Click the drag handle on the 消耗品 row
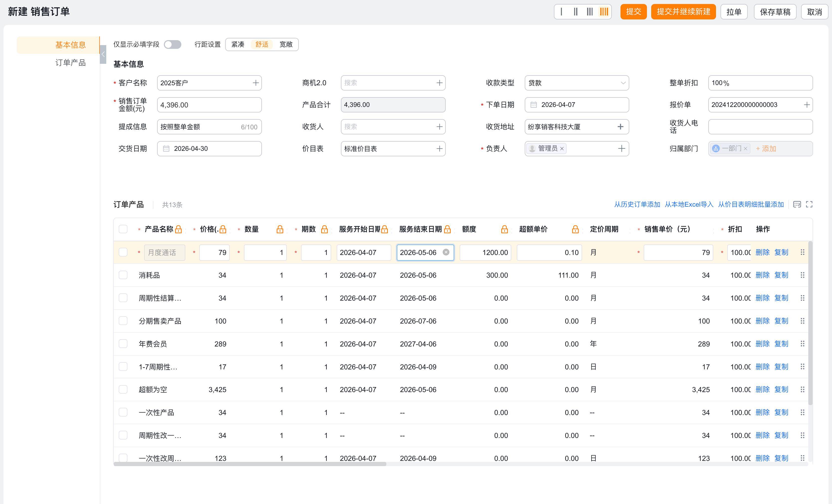Screen dimensions: 832x504 tap(803, 275)
